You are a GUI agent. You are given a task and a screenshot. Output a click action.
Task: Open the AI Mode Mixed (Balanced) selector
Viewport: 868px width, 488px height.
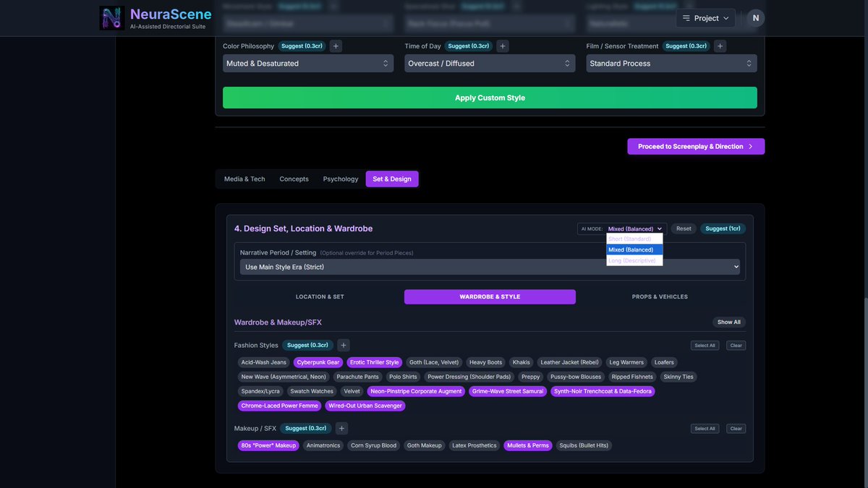pyautogui.click(x=635, y=228)
